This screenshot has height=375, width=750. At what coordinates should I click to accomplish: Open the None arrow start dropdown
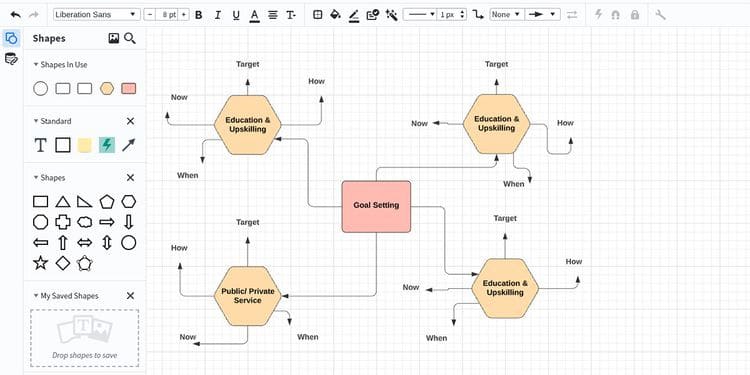point(506,15)
